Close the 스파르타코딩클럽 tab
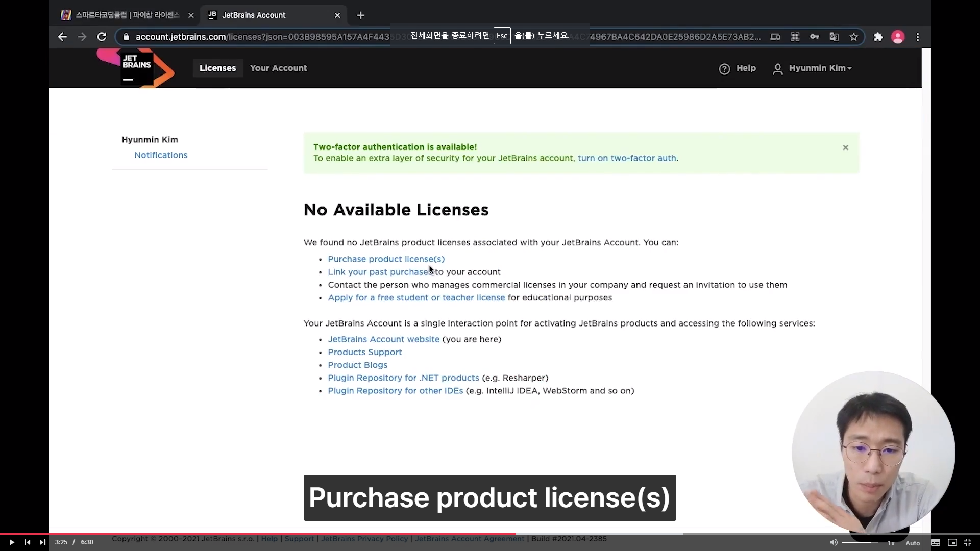The width and height of the screenshot is (980, 551). 191,15
